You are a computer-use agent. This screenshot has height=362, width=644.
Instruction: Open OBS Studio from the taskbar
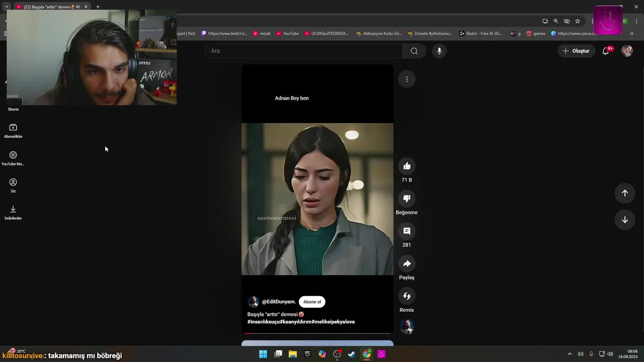coord(337,354)
